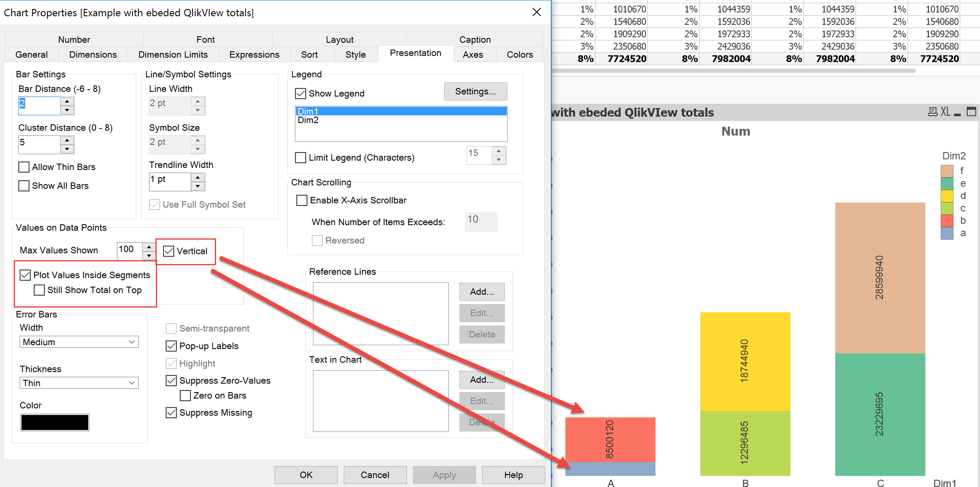Decrease Max Values Shown spinner

point(149,255)
